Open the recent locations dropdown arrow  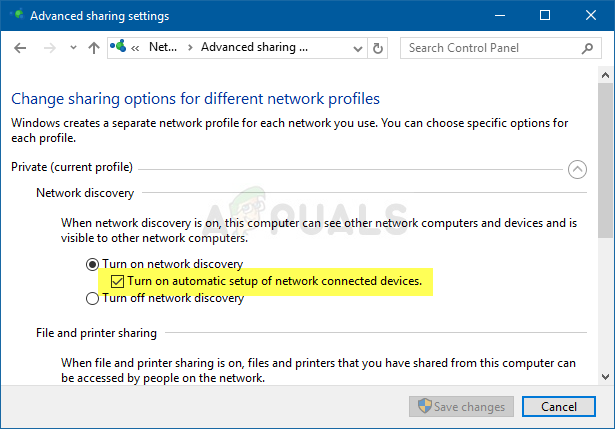(71, 48)
